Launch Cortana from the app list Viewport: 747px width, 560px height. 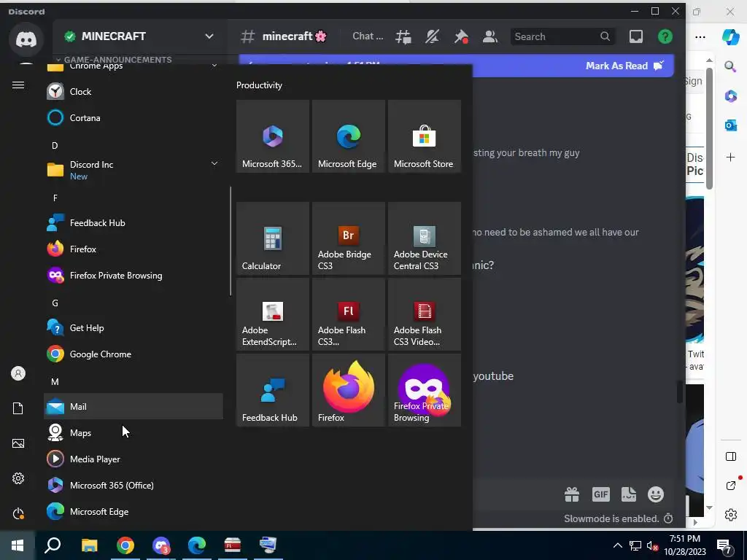133,117
